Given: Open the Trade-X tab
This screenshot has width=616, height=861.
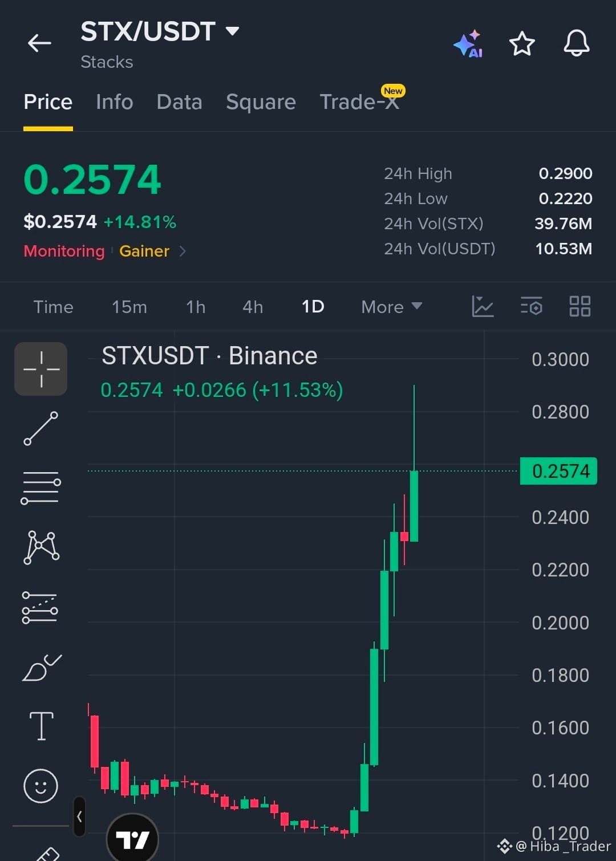Looking at the screenshot, I should click(359, 102).
